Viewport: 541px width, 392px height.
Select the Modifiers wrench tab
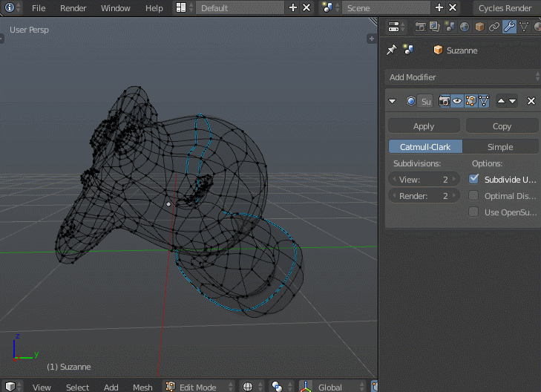coord(509,27)
